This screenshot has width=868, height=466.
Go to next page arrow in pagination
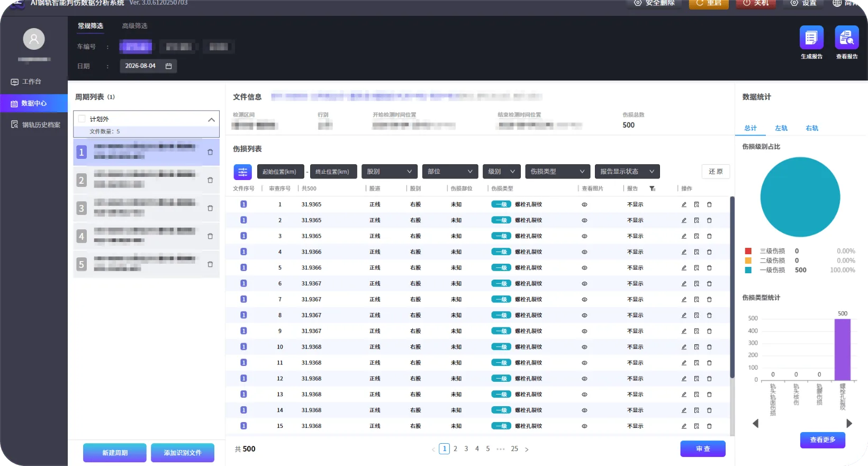[x=527, y=450]
